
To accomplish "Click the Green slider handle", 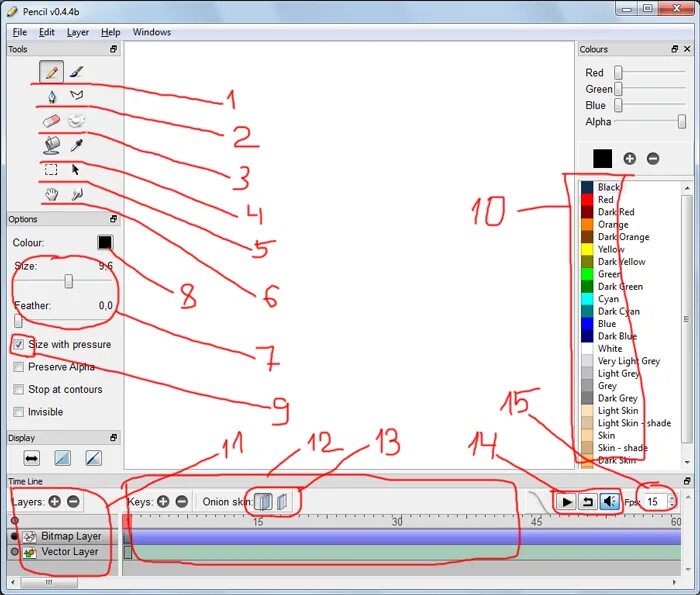I will tap(618, 88).
